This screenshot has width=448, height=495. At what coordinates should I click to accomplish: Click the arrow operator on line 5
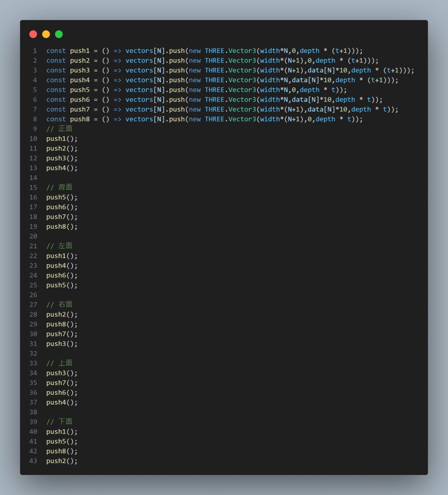pos(118,90)
